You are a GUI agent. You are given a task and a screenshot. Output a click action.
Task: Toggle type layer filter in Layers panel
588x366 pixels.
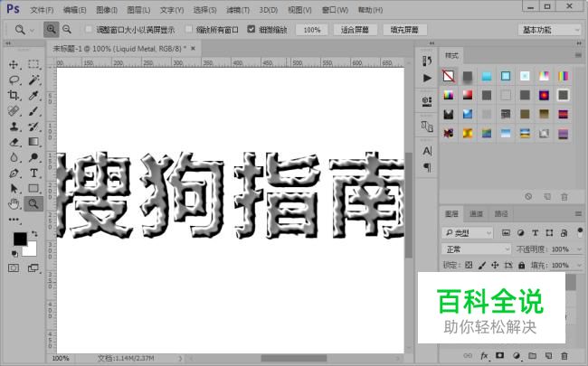pos(535,232)
